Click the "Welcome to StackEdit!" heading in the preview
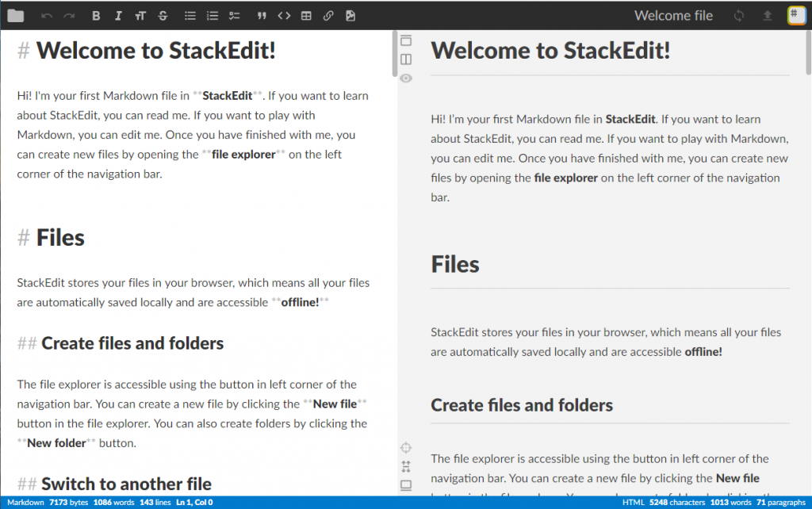Screen dimensions: 812x509 550,51
